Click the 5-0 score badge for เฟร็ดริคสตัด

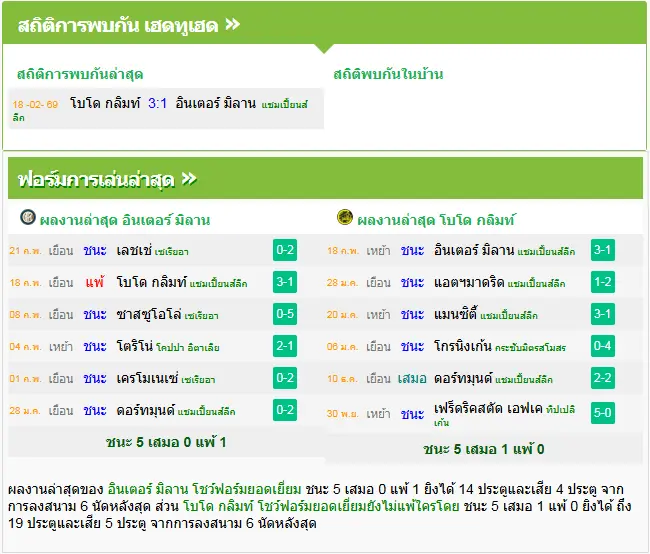tap(603, 413)
